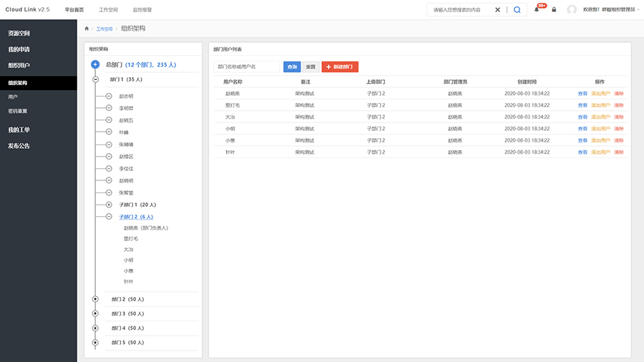The image size is (644, 362).
Task: Click the lock icon in the top bar
Action: 554,9
